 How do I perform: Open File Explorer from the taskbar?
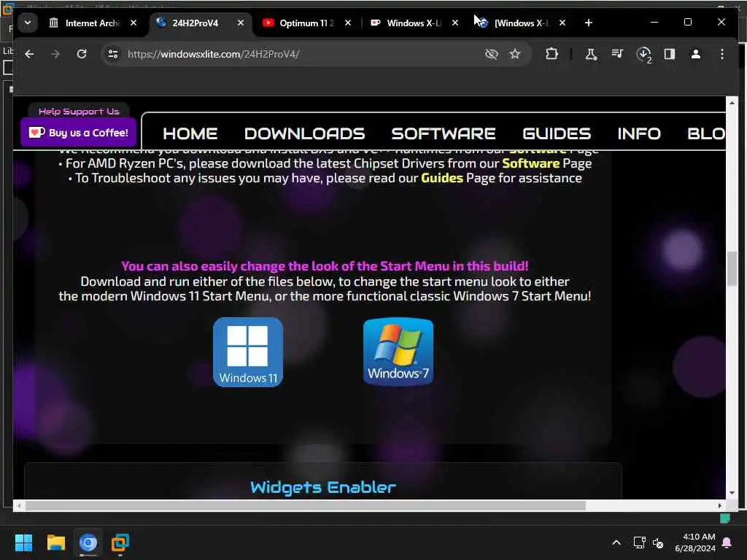pyautogui.click(x=55, y=542)
